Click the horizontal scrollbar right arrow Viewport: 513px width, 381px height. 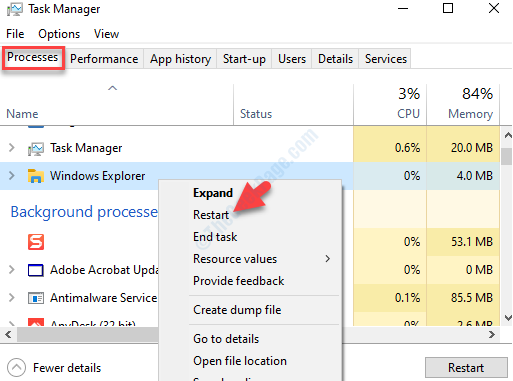pos(492,334)
